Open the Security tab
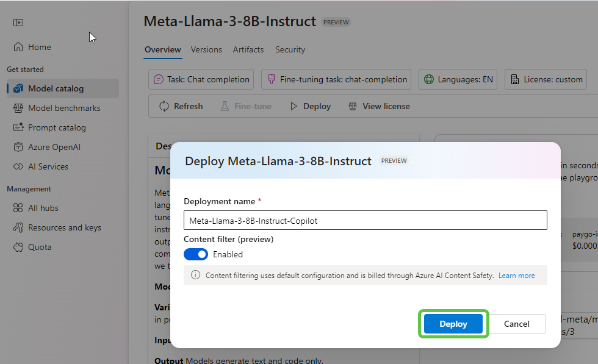This screenshot has width=598, height=364. [290, 49]
